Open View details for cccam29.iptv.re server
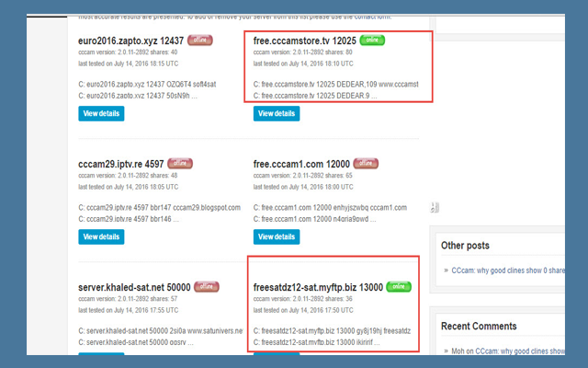The height and width of the screenshot is (368, 588). point(101,236)
